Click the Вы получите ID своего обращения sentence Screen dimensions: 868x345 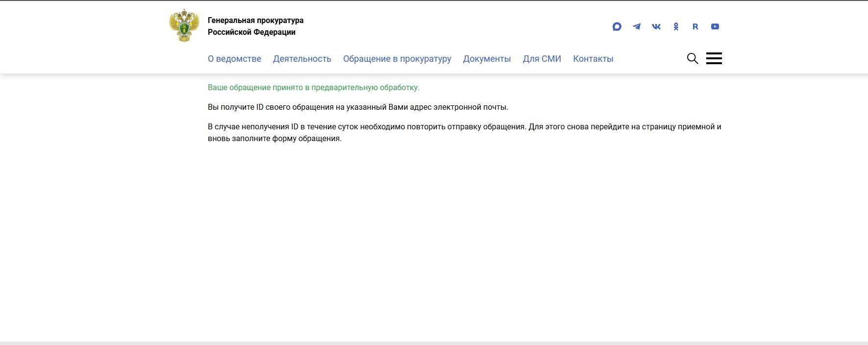(x=358, y=107)
